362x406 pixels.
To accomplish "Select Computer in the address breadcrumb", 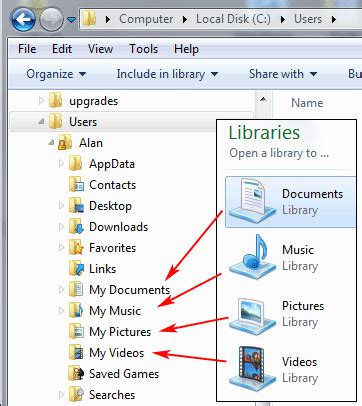I will (146, 19).
